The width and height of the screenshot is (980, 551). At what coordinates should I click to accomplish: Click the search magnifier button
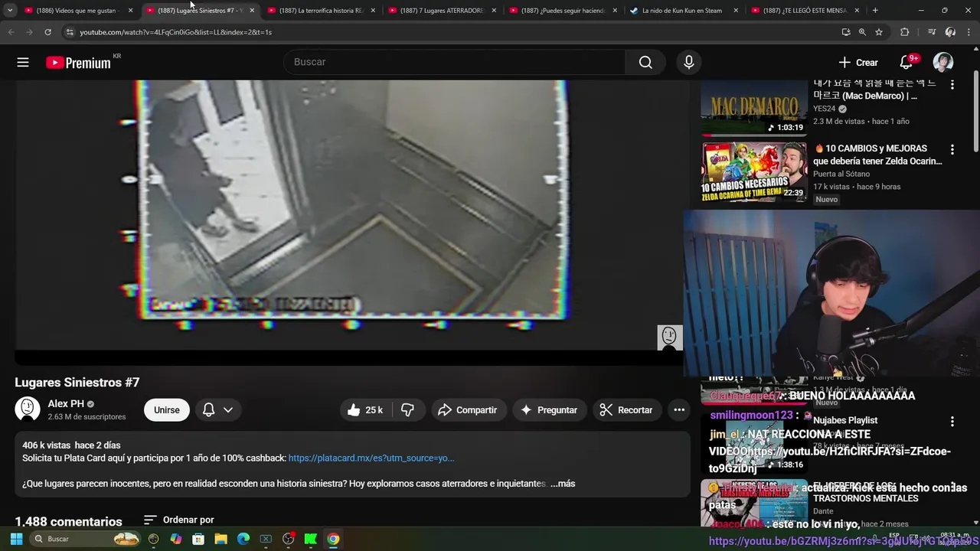[x=645, y=62]
